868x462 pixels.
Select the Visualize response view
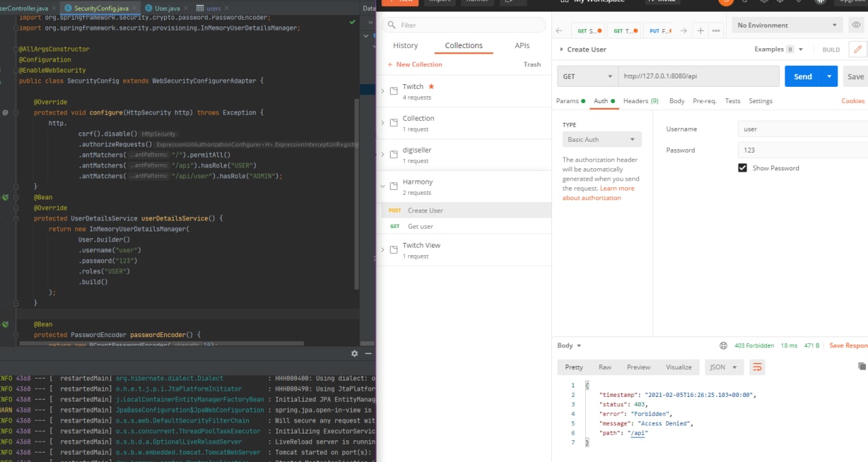click(x=679, y=367)
